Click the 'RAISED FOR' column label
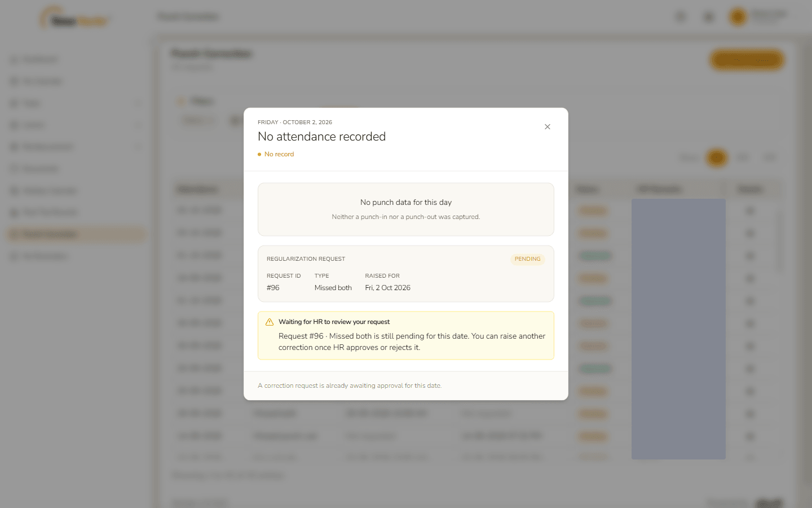 382,276
